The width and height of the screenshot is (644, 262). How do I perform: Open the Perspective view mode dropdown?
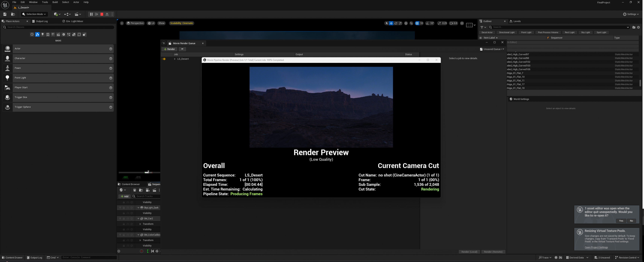135,23
